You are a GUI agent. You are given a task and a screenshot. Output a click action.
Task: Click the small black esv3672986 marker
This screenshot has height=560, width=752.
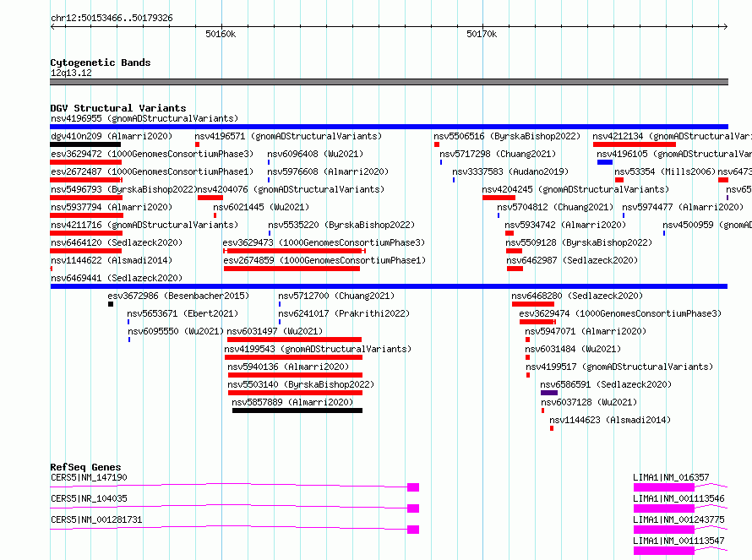[x=111, y=304]
